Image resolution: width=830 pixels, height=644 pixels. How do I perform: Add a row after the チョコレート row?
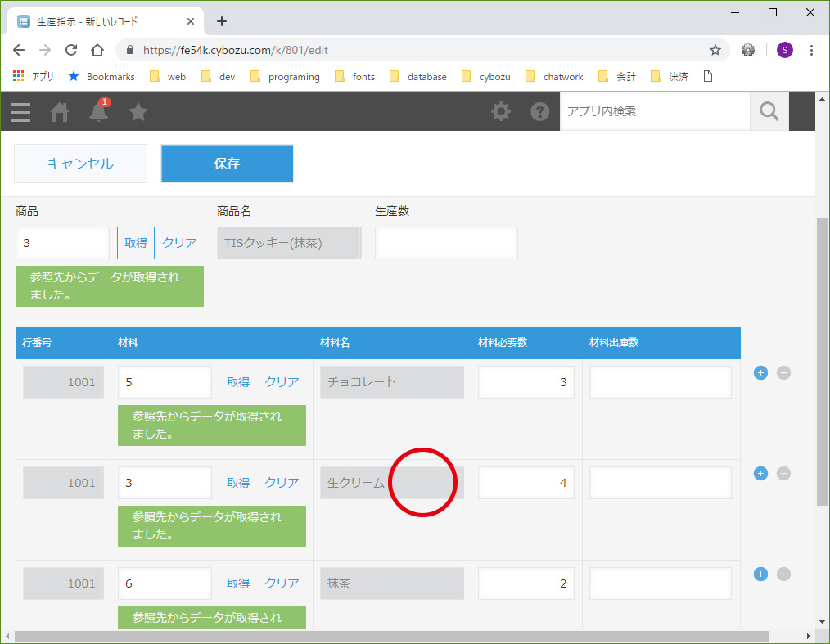(x=760, y=373)
